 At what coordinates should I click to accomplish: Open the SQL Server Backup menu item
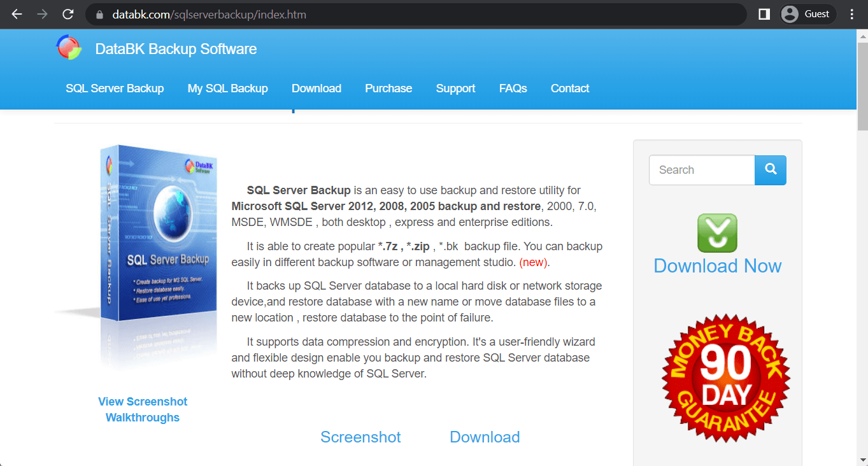(115, 88)
